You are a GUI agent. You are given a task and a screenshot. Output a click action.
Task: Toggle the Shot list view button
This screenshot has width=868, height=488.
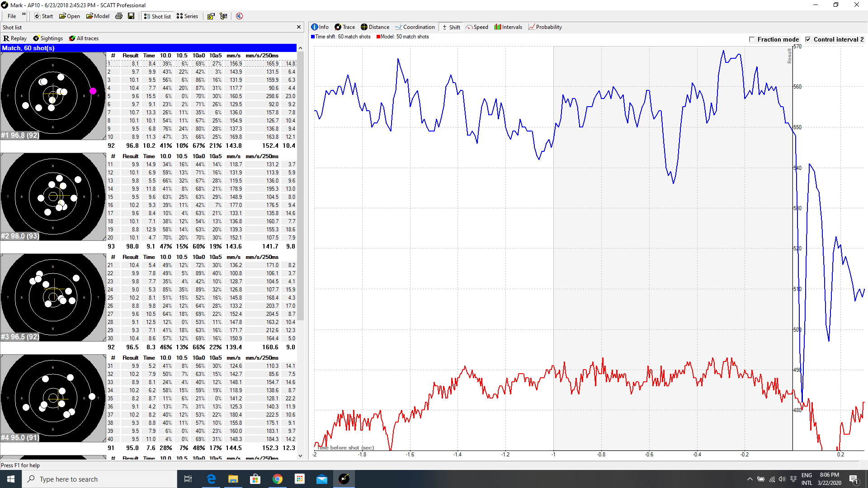coord(157,16)
